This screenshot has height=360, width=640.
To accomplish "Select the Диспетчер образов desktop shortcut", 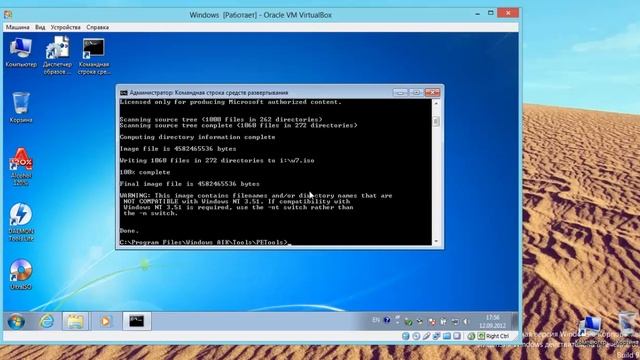I will (x=57, y=55).
